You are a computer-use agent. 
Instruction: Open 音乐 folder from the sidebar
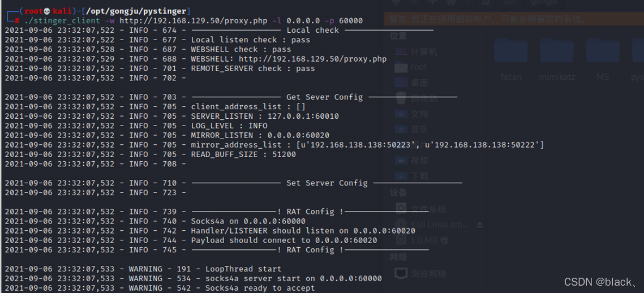point(411,130)
